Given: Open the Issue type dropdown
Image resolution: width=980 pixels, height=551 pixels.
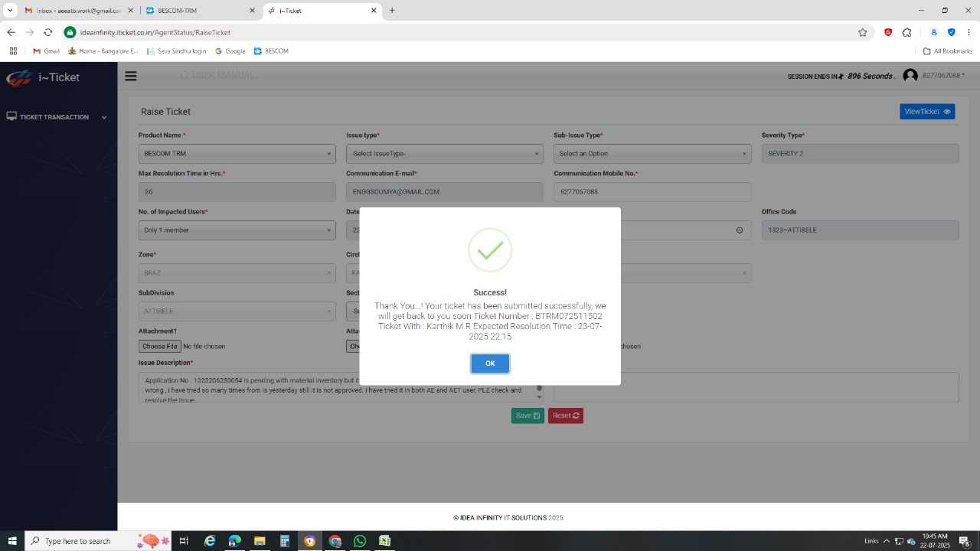Looking at the screenshot, I should click(445, 154).
